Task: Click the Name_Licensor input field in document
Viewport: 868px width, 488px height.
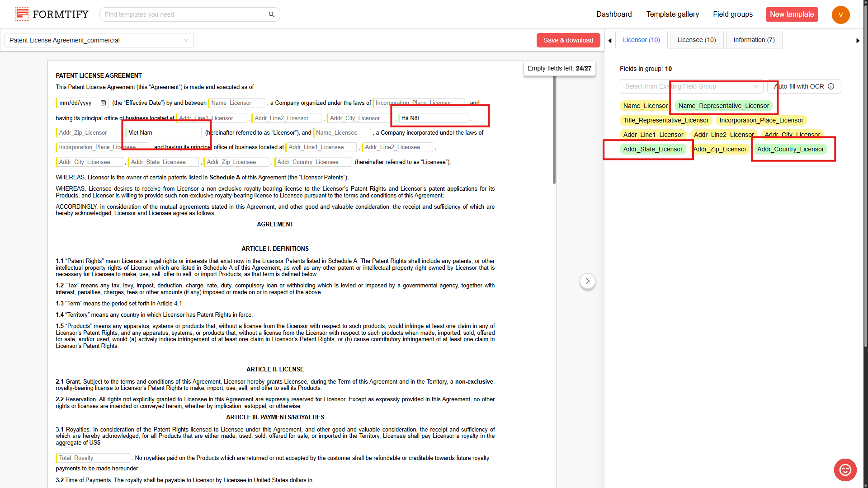Action: [x=237, y=103]
